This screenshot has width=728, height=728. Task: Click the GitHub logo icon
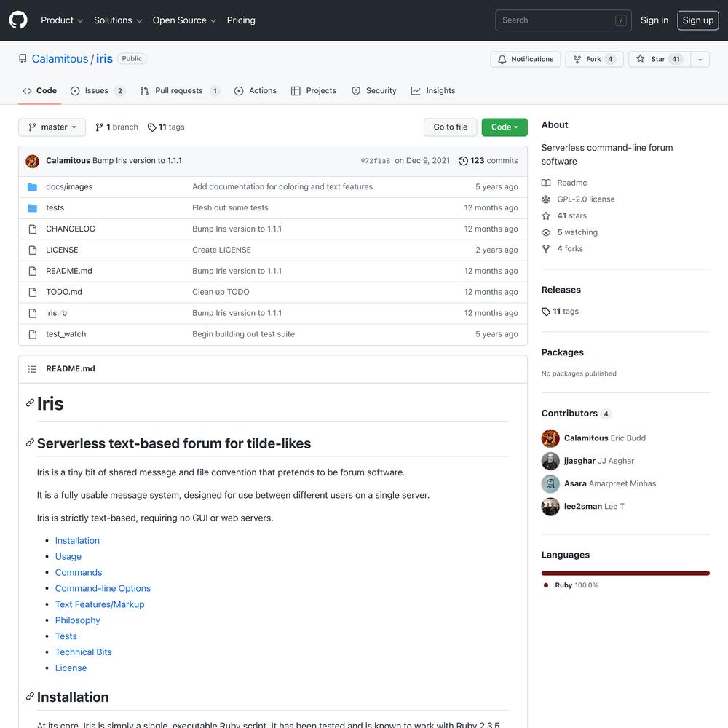[18, 20]
